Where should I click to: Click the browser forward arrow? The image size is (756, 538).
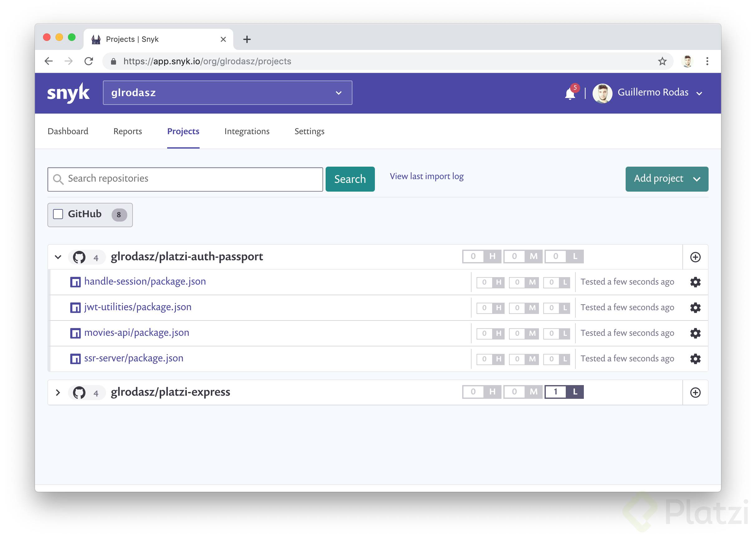[x=69, y=61]
